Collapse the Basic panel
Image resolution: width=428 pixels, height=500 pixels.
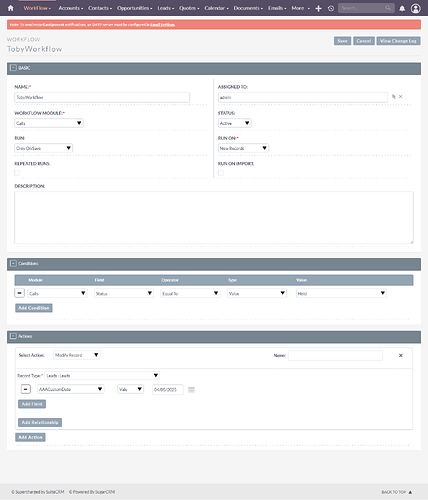tap(13, 68)
